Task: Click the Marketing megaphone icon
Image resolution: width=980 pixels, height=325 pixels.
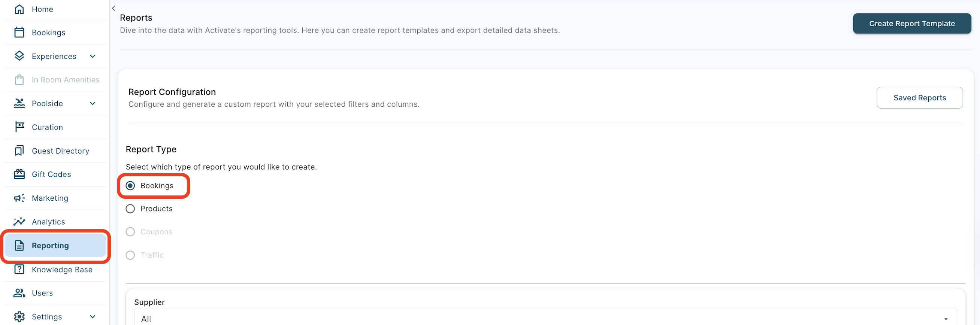Action: [x=19, y=198]
